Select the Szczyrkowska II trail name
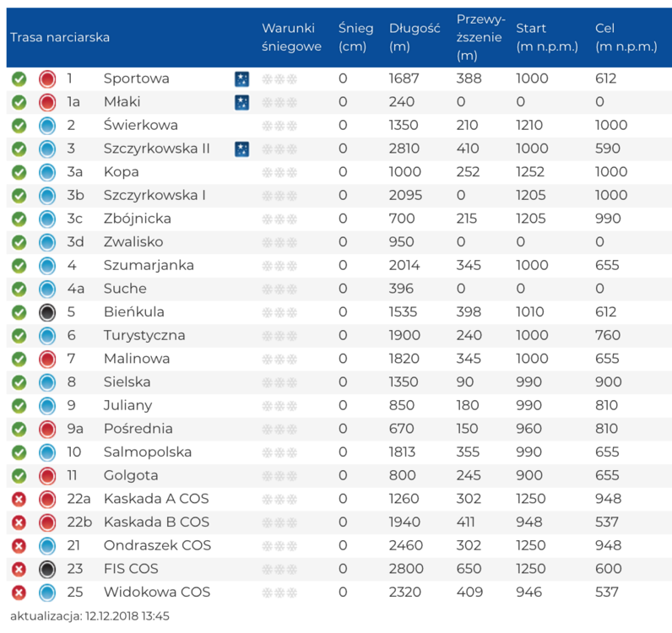The width and height of the screenshot is (672, 633). point(157,149)
